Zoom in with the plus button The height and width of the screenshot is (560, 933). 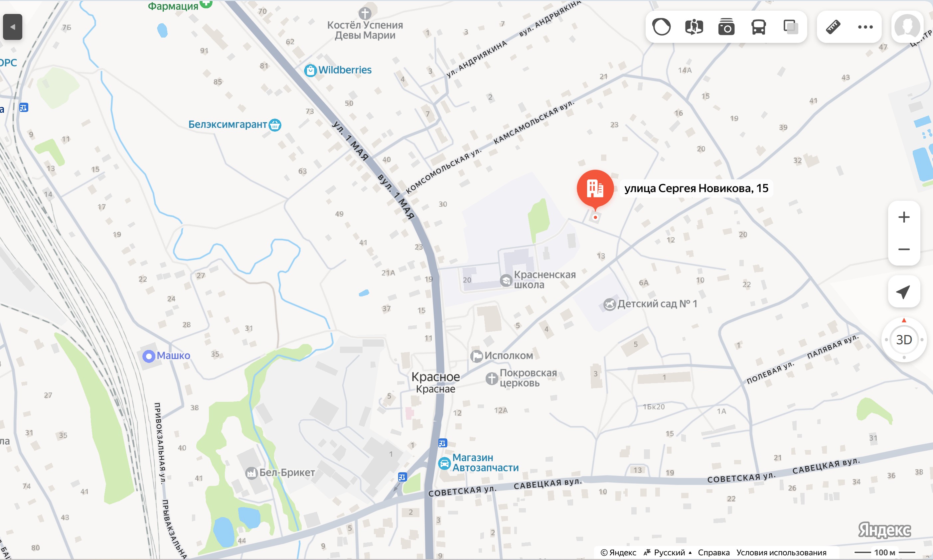click(x=903, y=217)
